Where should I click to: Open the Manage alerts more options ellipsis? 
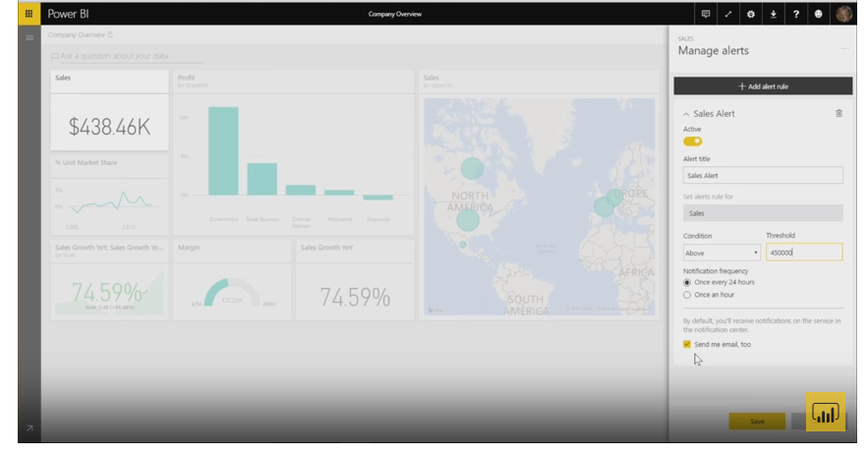(x=844, y=49)
